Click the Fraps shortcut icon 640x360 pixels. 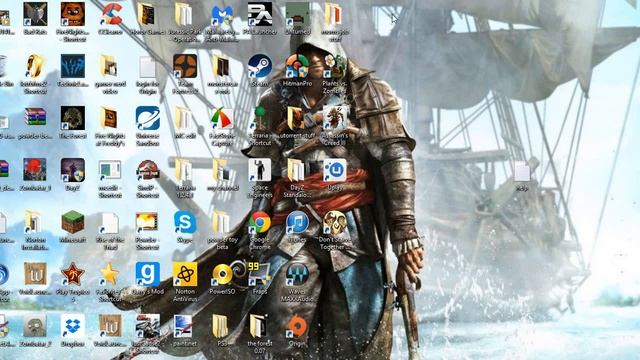[260, 274]
